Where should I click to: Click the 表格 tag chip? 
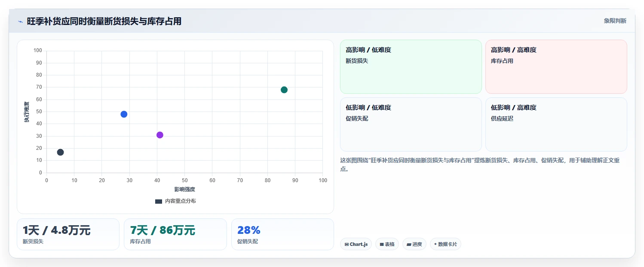[387, 244]
